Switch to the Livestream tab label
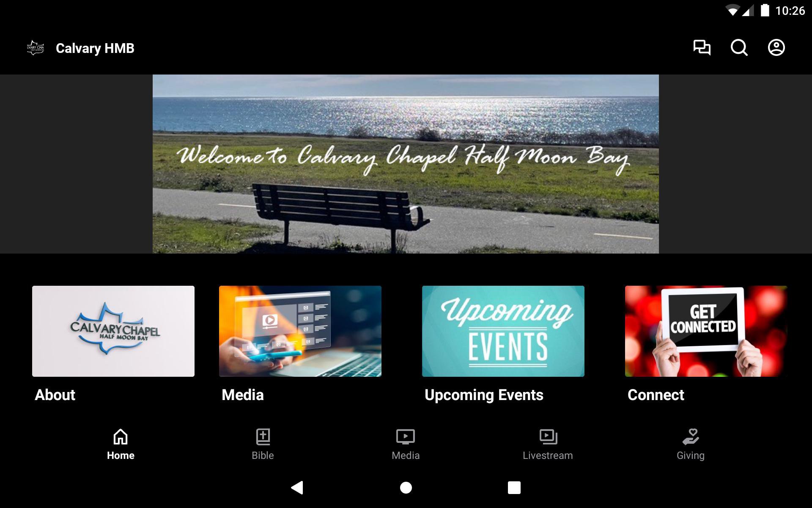The image size is (812, 508). [548, 456]
